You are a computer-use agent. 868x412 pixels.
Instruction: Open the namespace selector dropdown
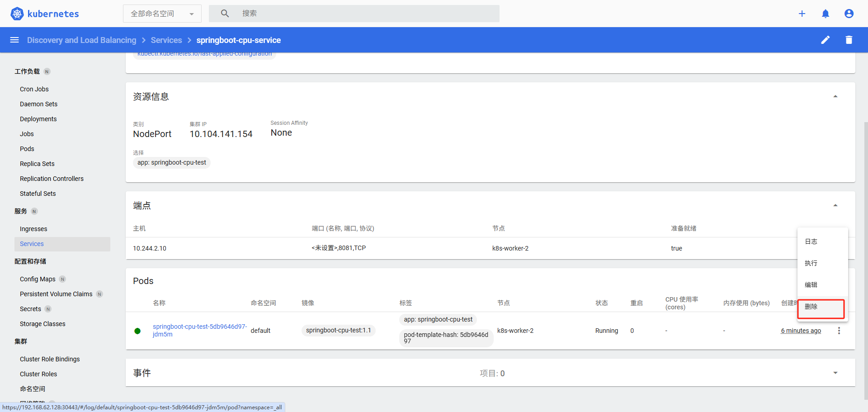pos(162,14)
